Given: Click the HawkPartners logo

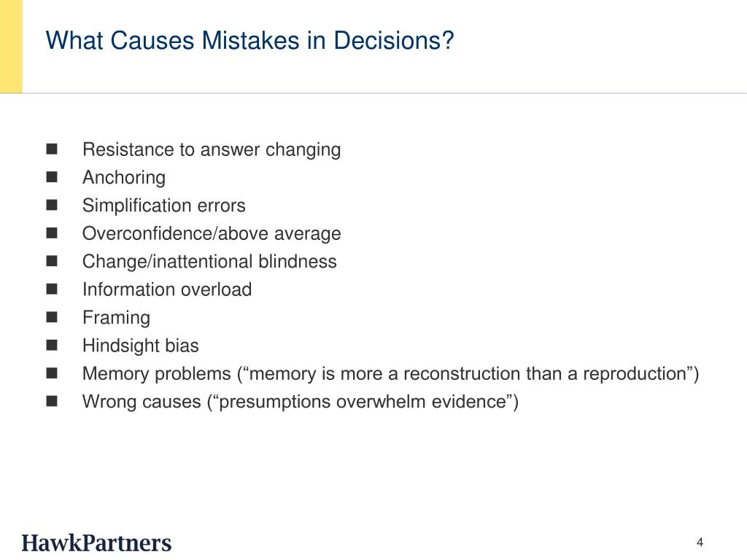Looking at the screenshot, I should click(96, 543).
